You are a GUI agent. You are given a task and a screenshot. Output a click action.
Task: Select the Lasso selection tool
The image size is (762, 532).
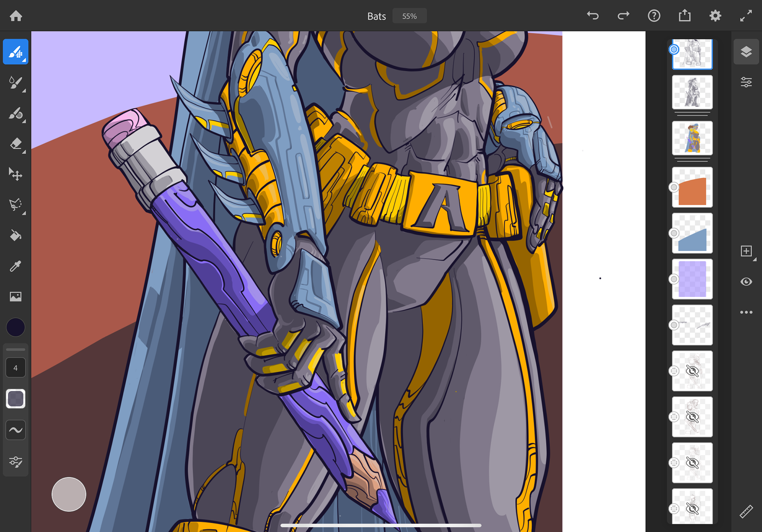tap(16, 205)
